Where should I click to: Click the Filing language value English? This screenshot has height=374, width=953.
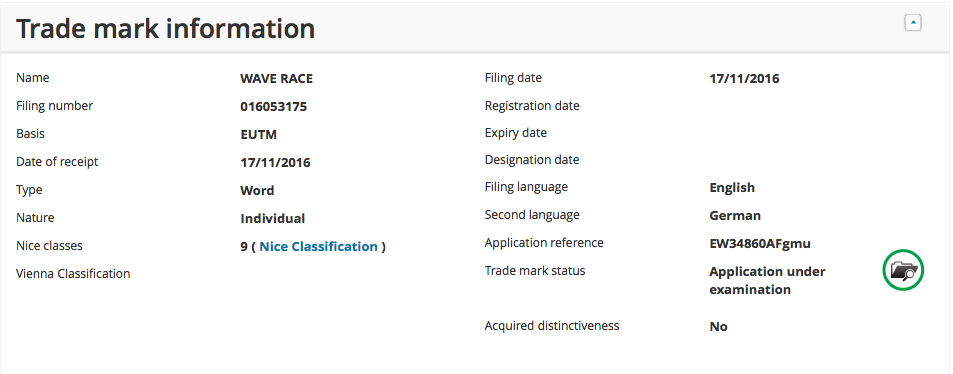coord(732,188)
